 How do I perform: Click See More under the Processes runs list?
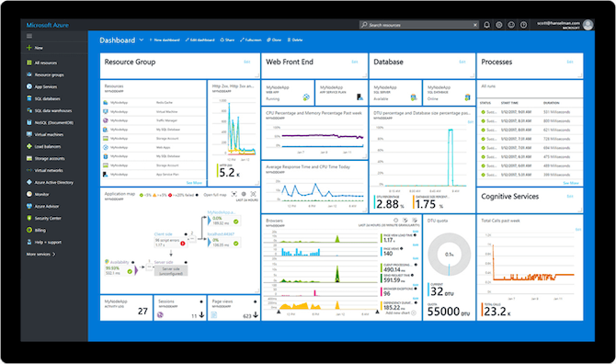(571, 183)
